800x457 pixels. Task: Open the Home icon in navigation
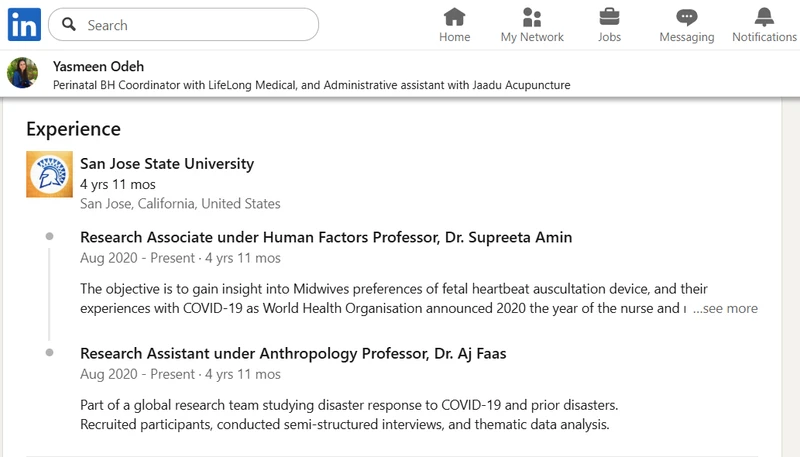pyautogui.click(x=454, y=17)
